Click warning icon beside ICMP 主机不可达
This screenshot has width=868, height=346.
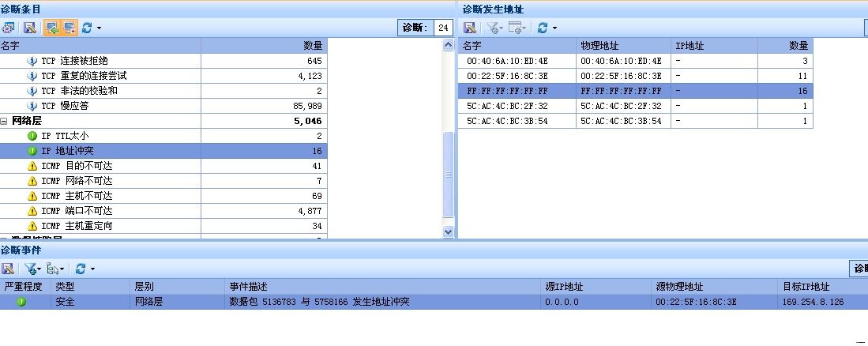tap(32, 195)
